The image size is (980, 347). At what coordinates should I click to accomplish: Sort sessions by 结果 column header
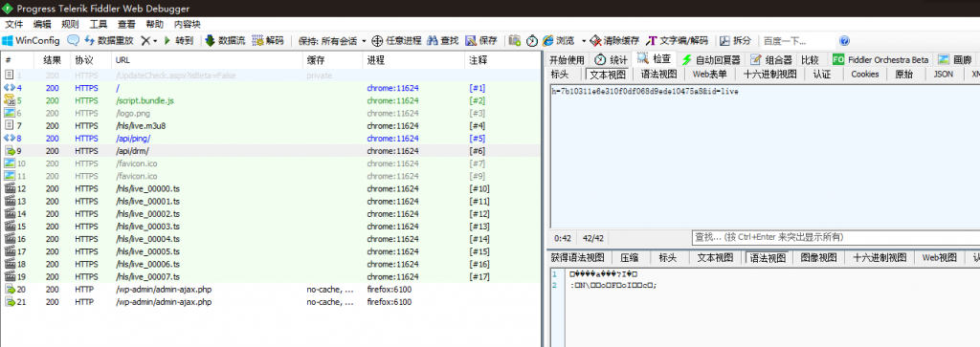[53, 60]
